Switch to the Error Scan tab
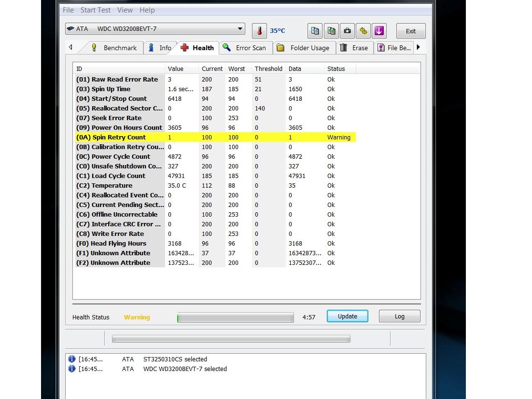The image size is (532, 399). 245,48
